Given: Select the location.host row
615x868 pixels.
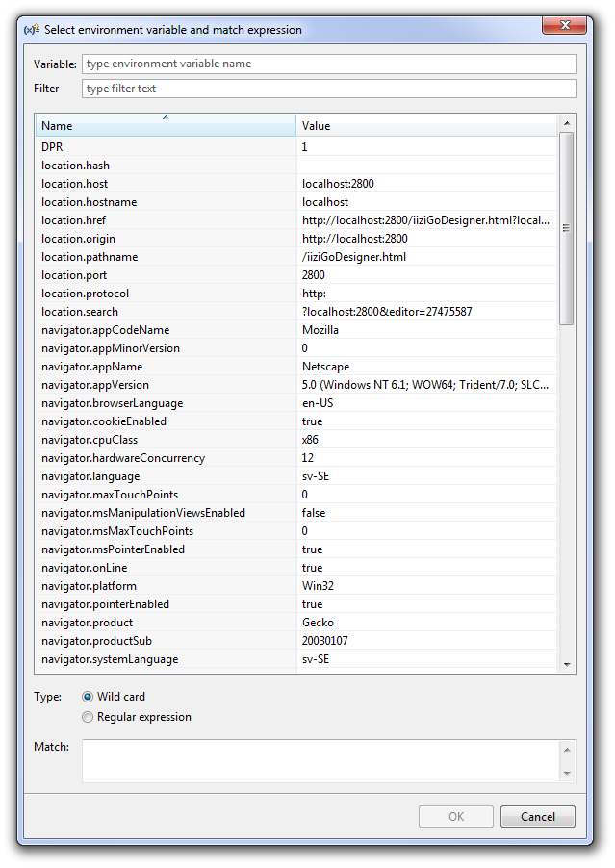Looking at the screenshot, I should [296, 184].
